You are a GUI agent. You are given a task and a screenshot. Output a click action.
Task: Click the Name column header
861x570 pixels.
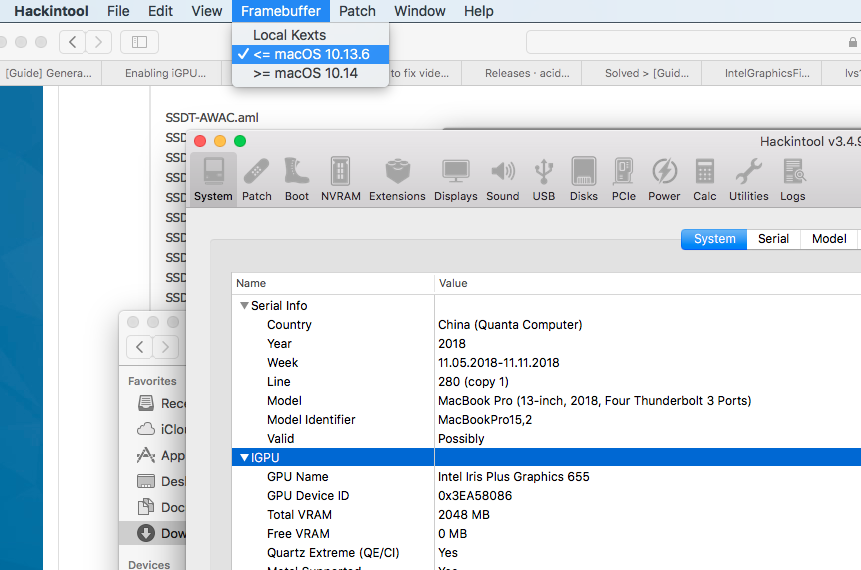point(333,283)
